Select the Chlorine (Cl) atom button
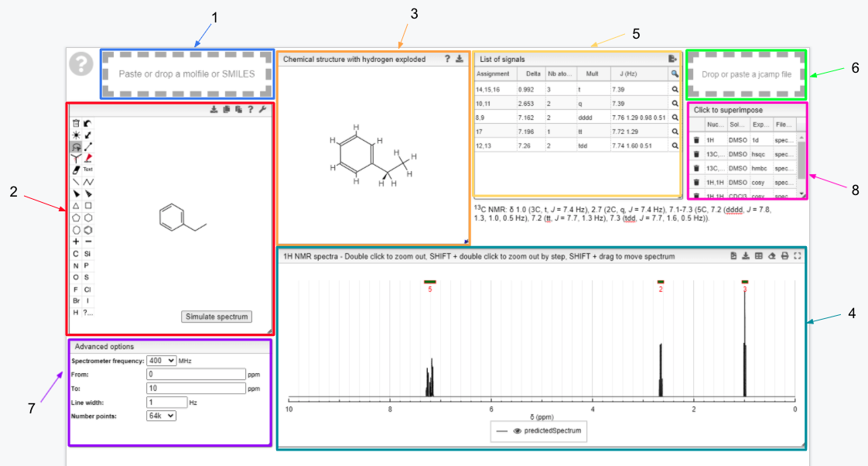Viewport: 868px width, 466px height. pos(87,290)
